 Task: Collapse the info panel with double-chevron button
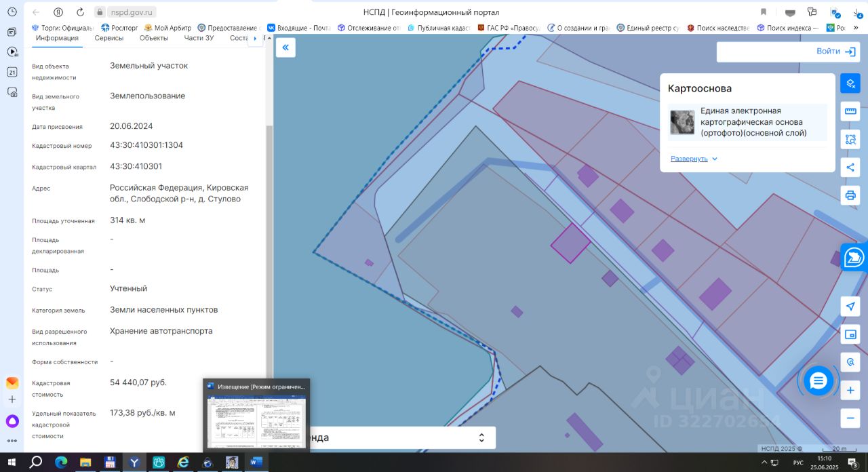click(285, 47)
